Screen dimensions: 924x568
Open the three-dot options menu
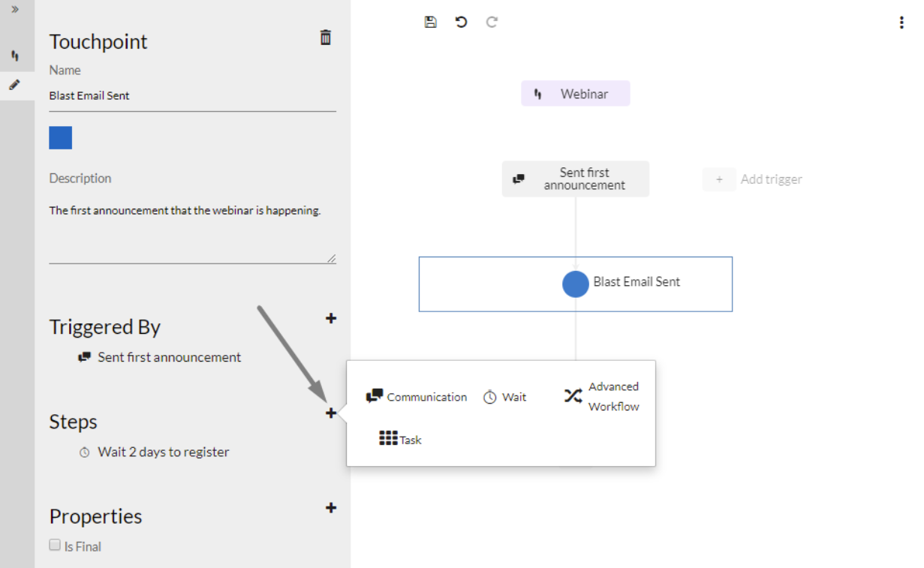(x=901, y=23)
